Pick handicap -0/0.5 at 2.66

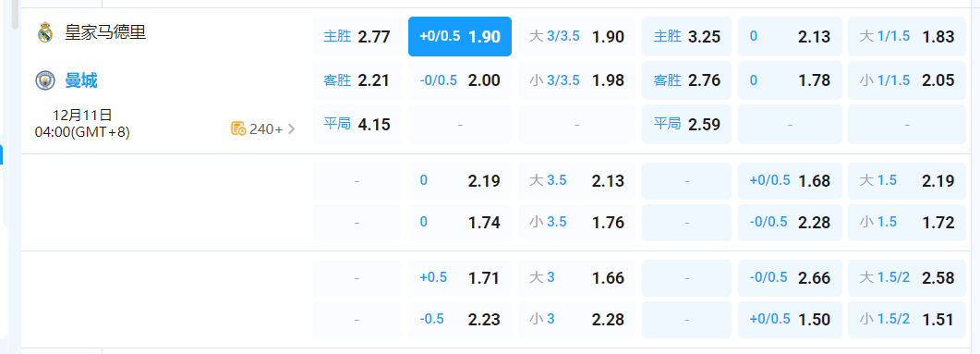(790, 277)
